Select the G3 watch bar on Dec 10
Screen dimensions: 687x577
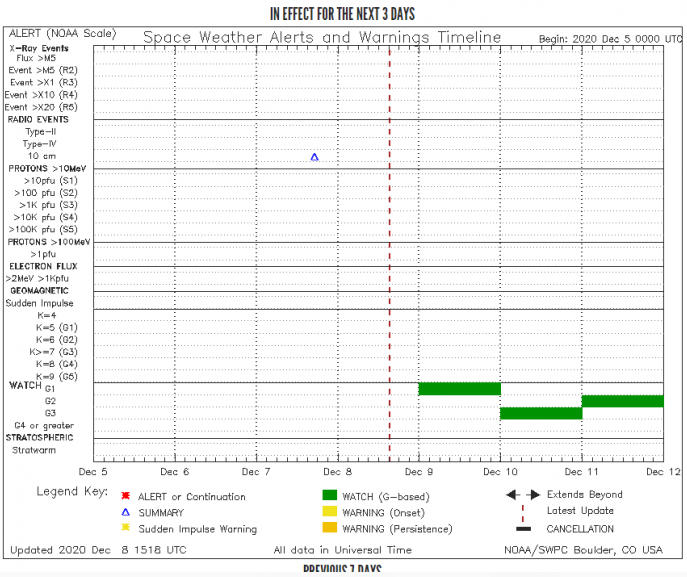(x=541, y=414)
